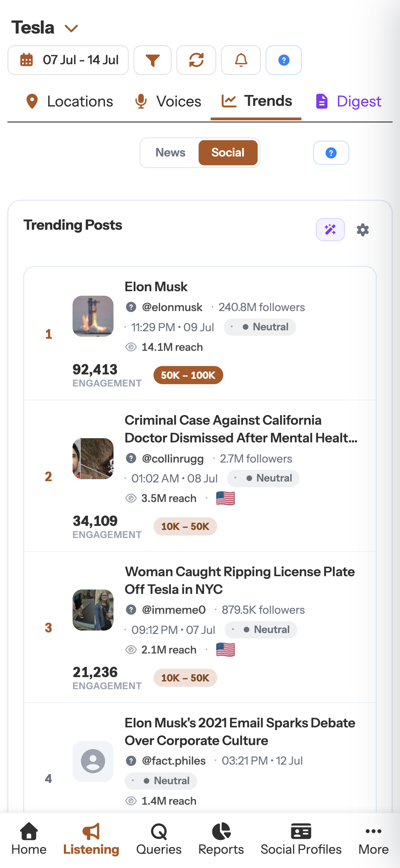Screen dimensions: 400x868
Task: Open Queries in bottom navigation
Action: click(159, 839)
